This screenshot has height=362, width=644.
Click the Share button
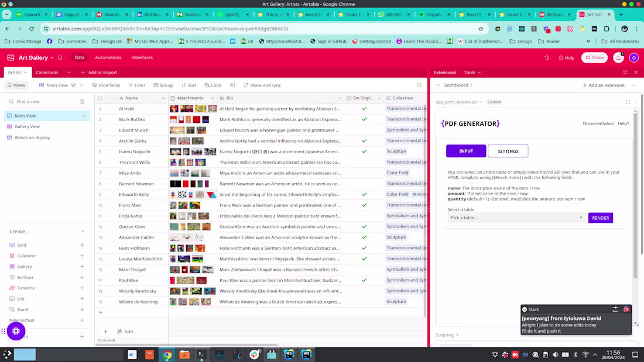(x=594, y=58)
